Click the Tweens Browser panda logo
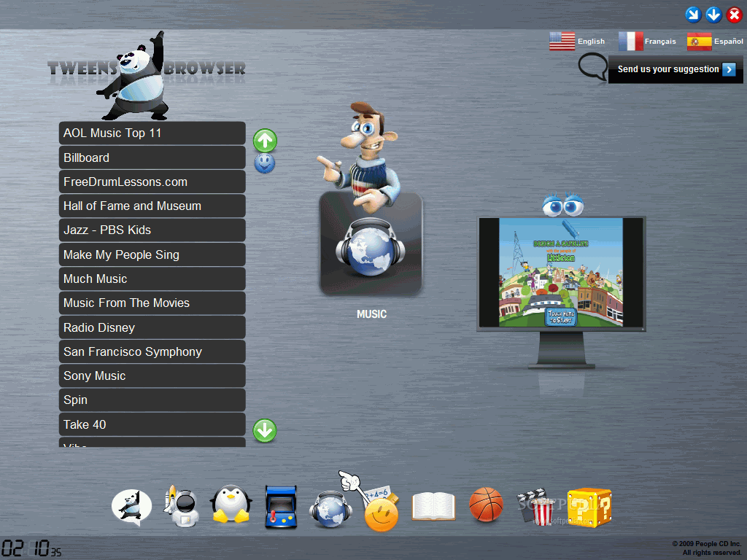The image size is (747, 560). 147,75
